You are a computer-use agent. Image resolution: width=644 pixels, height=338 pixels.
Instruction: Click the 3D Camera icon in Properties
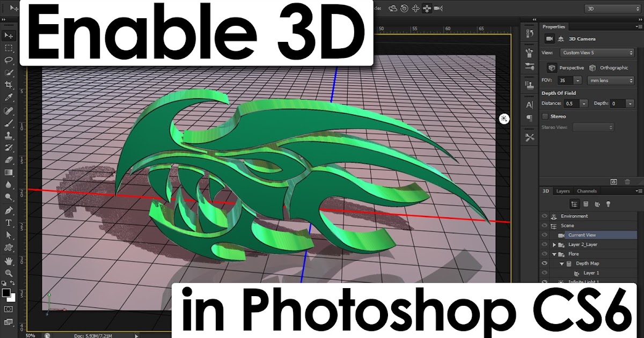point(549,39)
